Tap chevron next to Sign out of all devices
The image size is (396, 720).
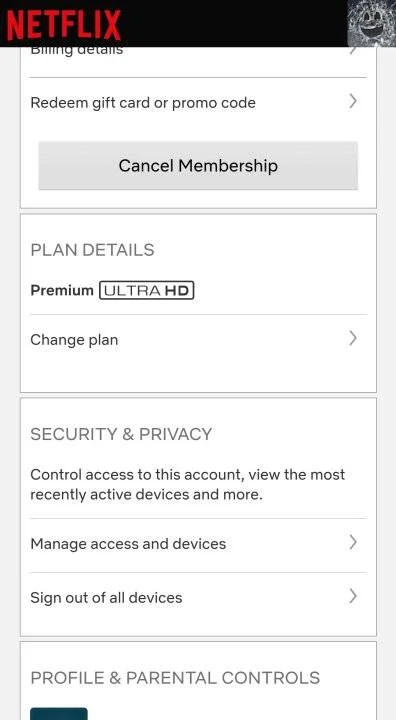click(x=353, y=596)
